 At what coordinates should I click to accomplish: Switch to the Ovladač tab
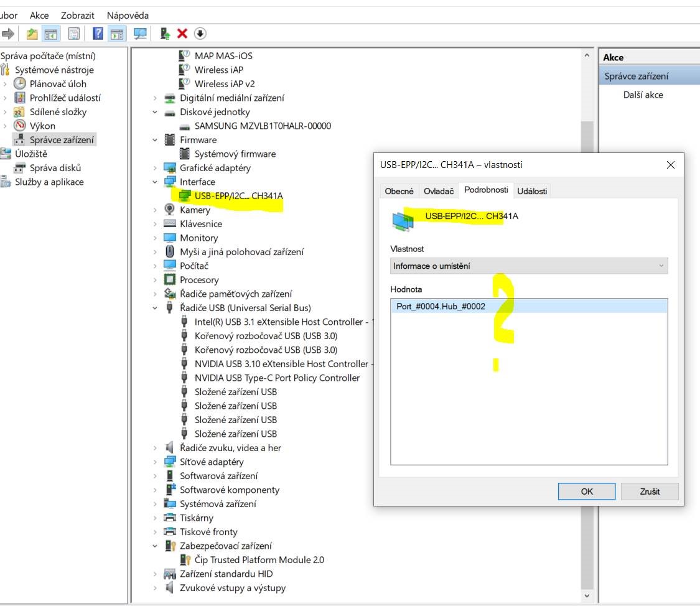tap(439, 191)
